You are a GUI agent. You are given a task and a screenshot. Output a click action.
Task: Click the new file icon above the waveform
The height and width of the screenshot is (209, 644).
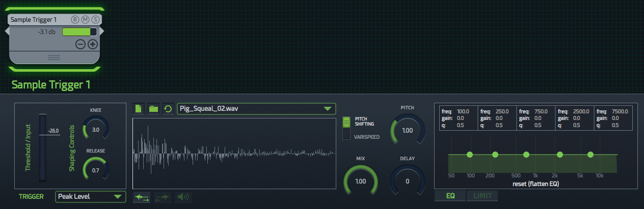click(139, 109)
